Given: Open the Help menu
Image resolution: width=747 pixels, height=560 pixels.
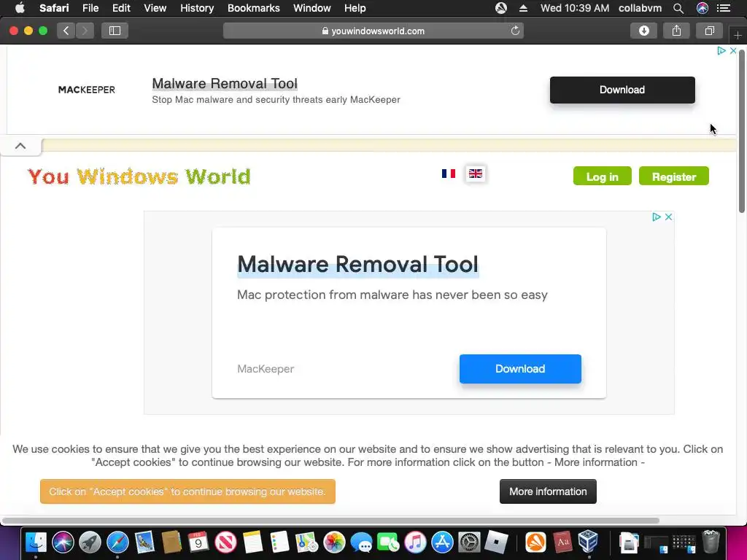Looking at the screenshot, I should click(355, 8).
